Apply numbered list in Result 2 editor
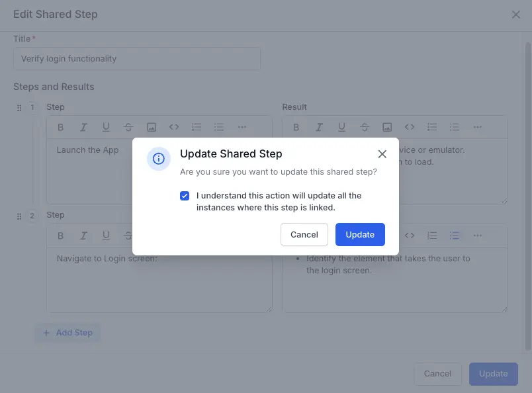This screenshot has width=532, height=393. tap(432, 236)
